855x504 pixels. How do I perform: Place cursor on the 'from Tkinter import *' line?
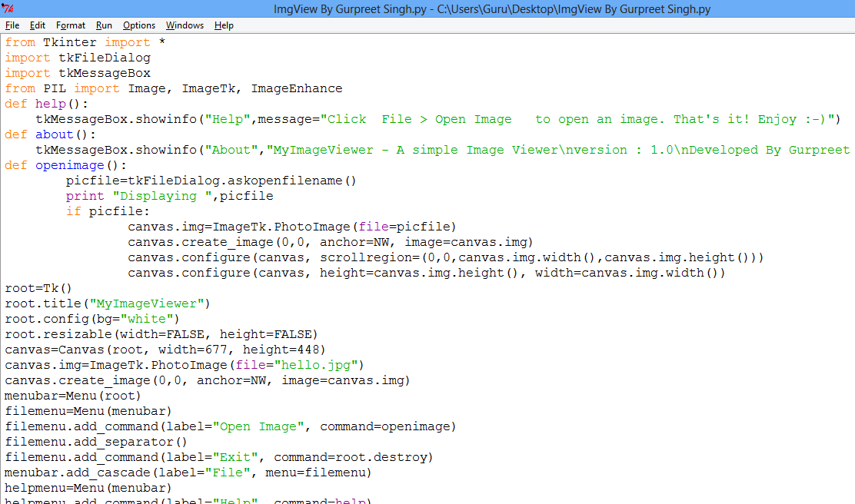(x=85, y=41)
